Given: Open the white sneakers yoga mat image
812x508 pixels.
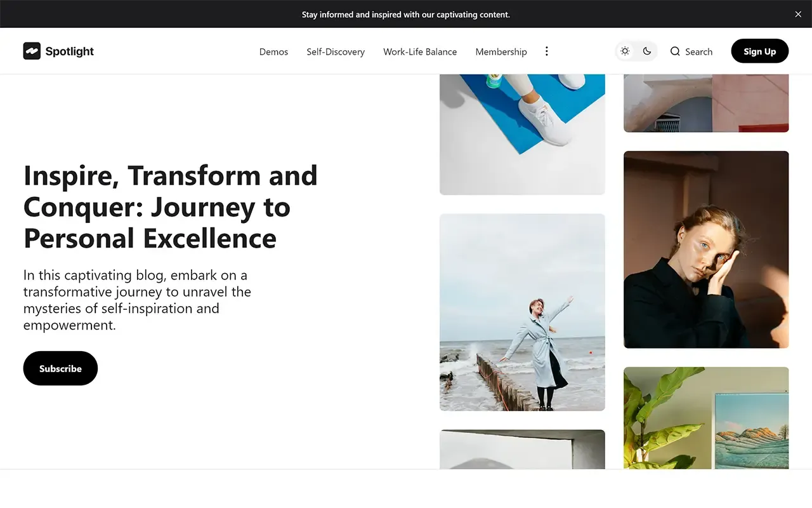Looking at the screenshot, I should (522, 133).
